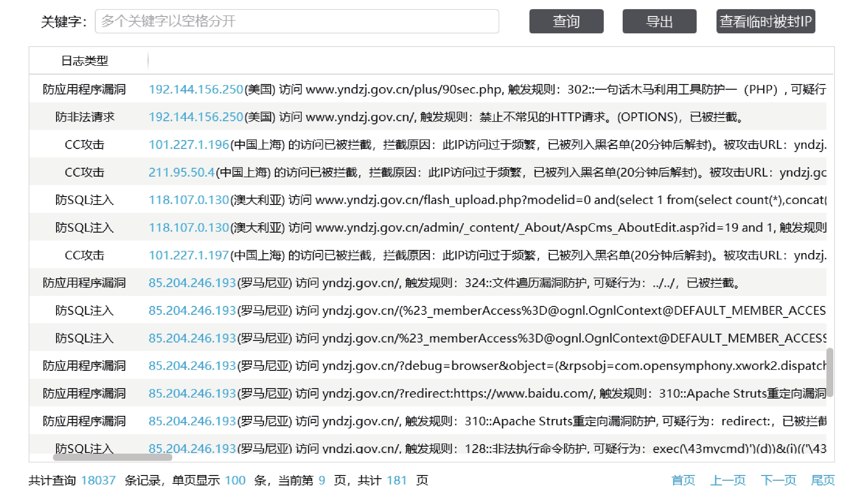Viewport: 868px width, 498px height.
Task: Click the vertical scrollbar thumb
Action: click(x=830, y=372)
